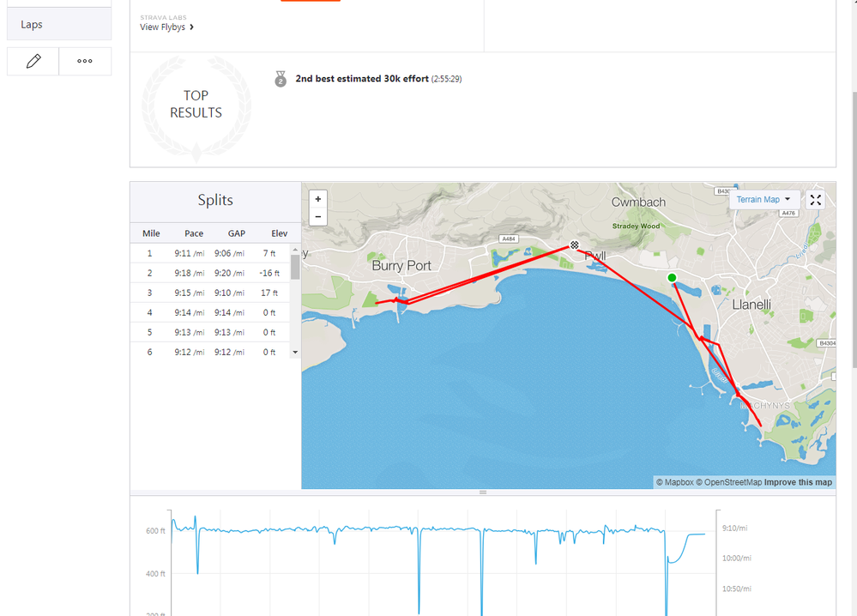857x616 pixels.
Task: Click the TOP RESULTS wreath badge
Action: [196, 108]
